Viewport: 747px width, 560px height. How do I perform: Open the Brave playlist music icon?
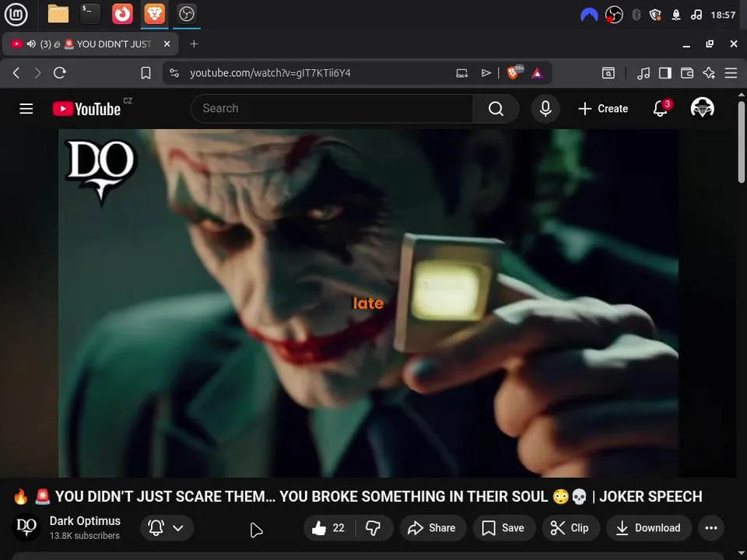(644, 73)
